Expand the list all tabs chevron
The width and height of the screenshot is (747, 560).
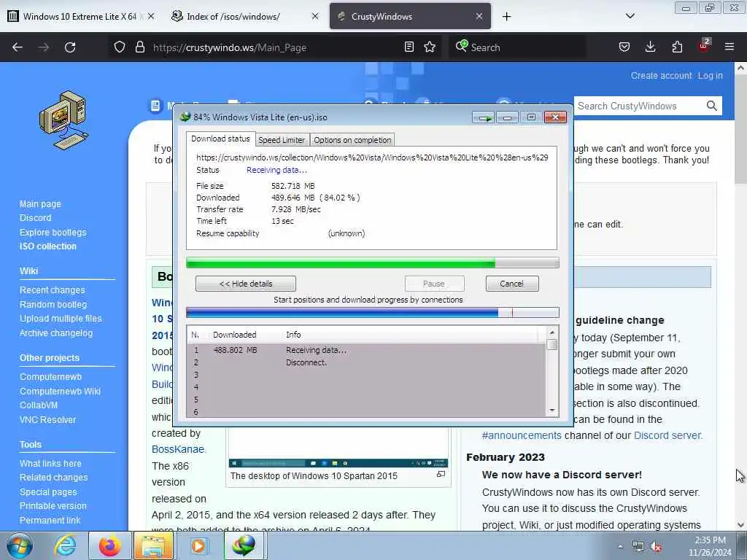point(630,16)
